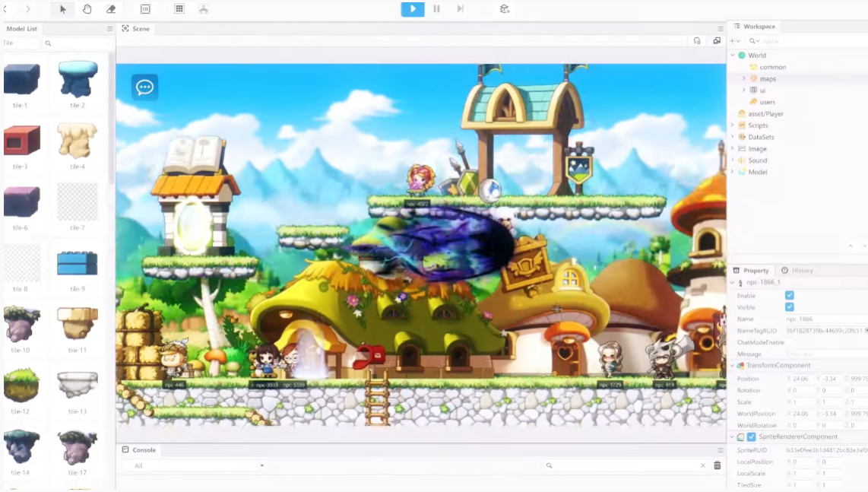Screen dimensions: 868x492
Task: Expand the Scripts folder
Action: [x=733, y=125]
